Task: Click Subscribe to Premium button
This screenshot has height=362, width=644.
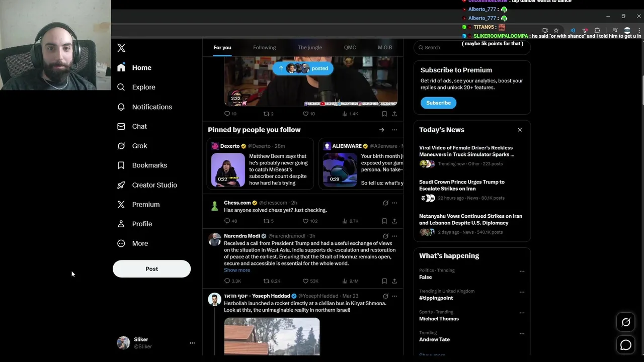Action: click(x=438, y=103)
